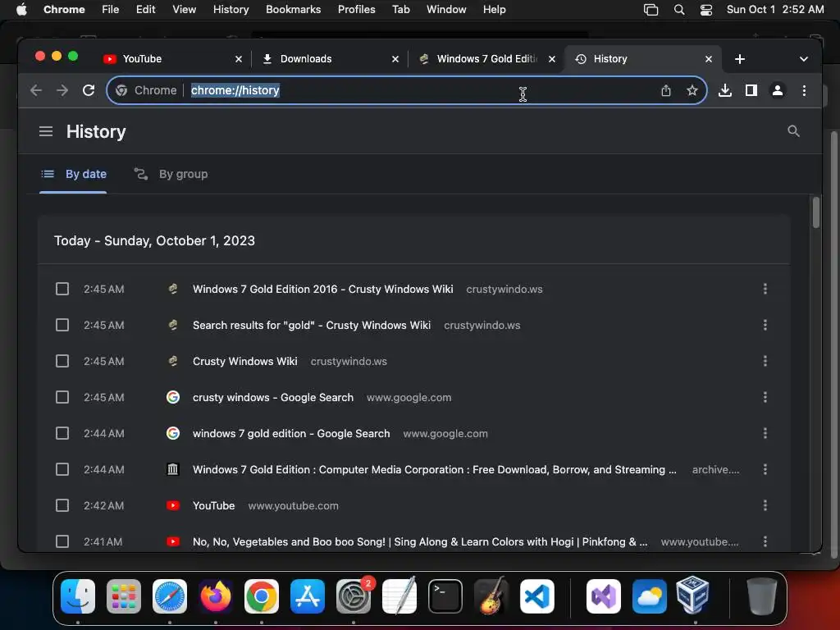Bookmark this tab with the star icon
Screen dimensions: 840x630
(x=692, y=90)
